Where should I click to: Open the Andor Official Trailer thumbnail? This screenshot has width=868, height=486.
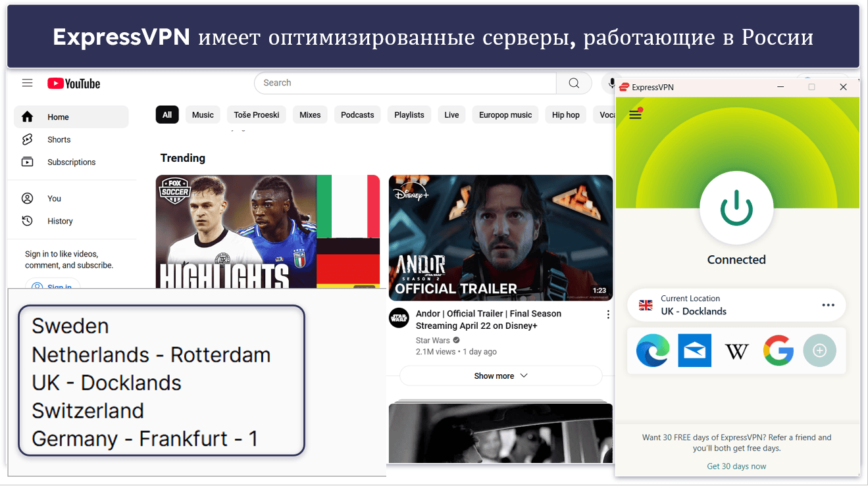coord(501,238)
